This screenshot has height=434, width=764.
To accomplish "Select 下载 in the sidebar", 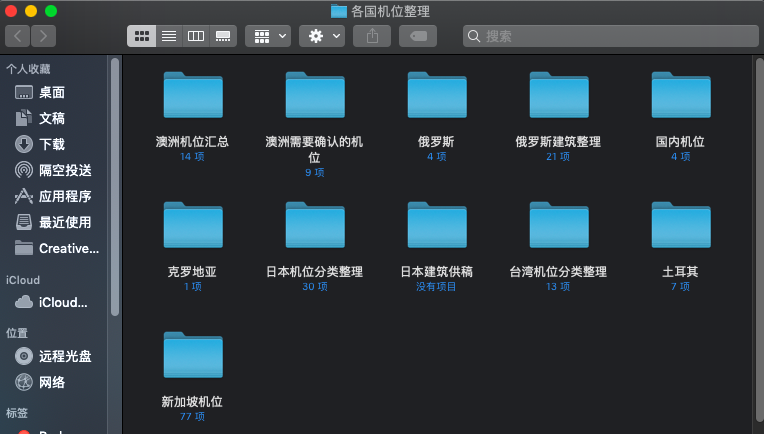I will 52,144.
